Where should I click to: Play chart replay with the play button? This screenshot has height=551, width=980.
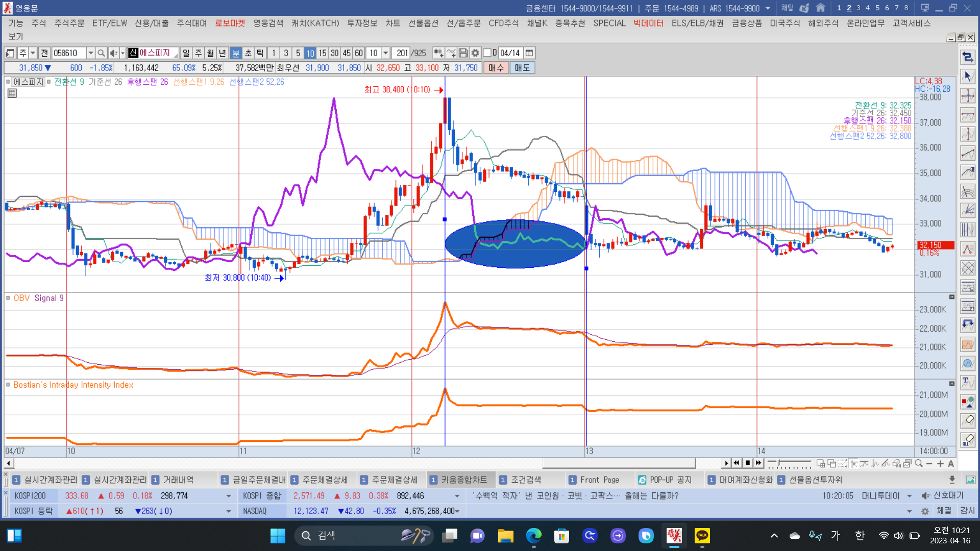(726, 463)
